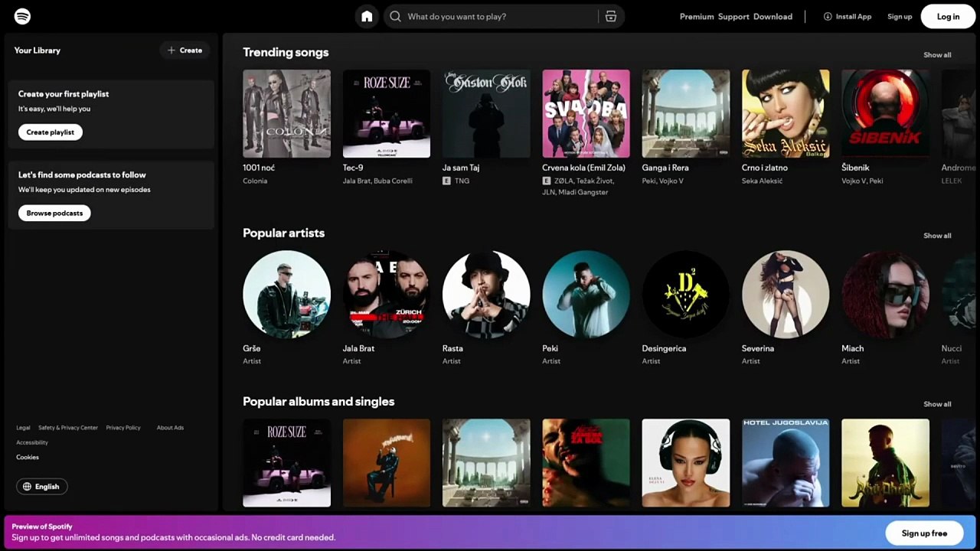Open the Roze Suze album under Popular albums
Viewport: 980px width, 551px height.
(x=286, y=462)
